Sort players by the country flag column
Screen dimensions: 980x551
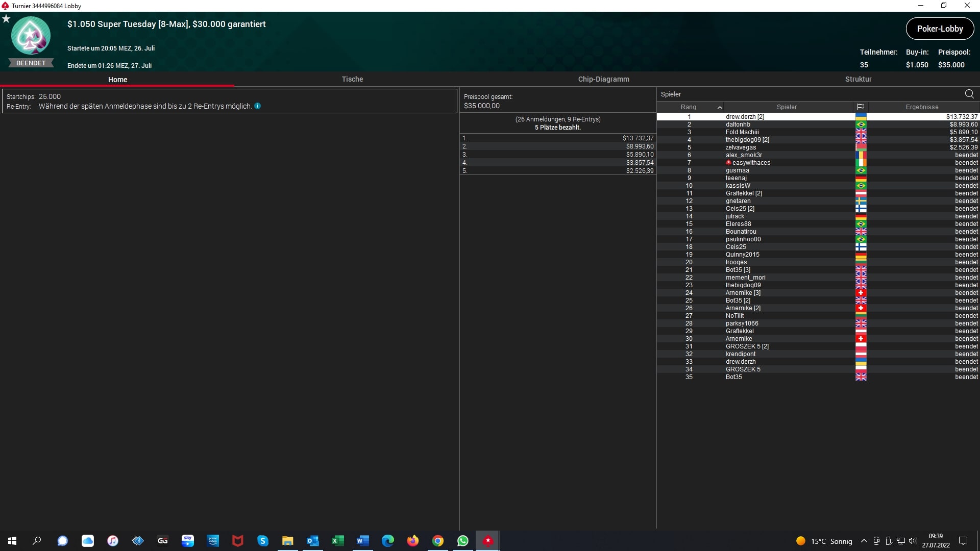click(x=861, y=107)
